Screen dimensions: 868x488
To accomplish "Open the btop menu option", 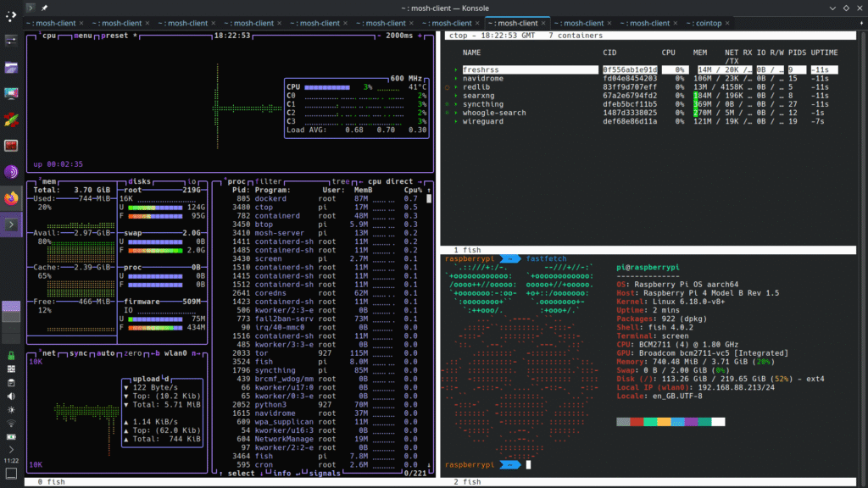I will pyautogui.click(x=84, y=36).
